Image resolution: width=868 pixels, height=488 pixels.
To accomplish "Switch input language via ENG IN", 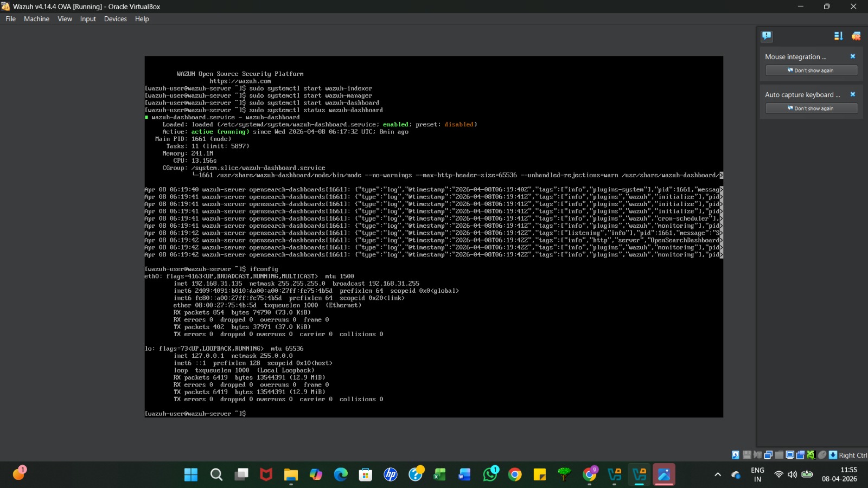I will point(757,475).
